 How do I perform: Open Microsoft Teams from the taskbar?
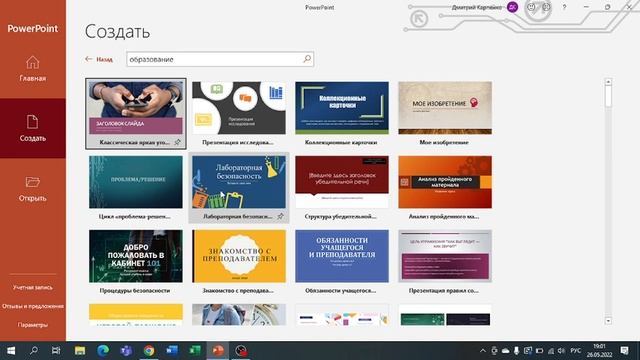click(126, 351)
